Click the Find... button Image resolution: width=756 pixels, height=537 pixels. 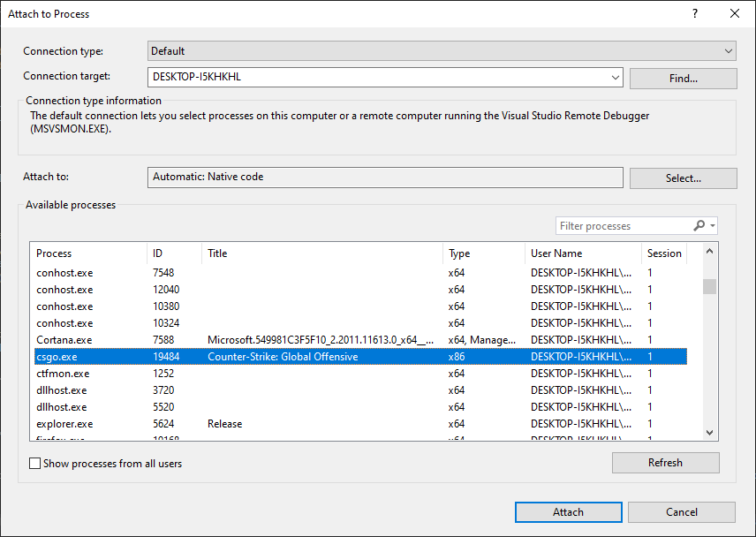pos(684,79)
